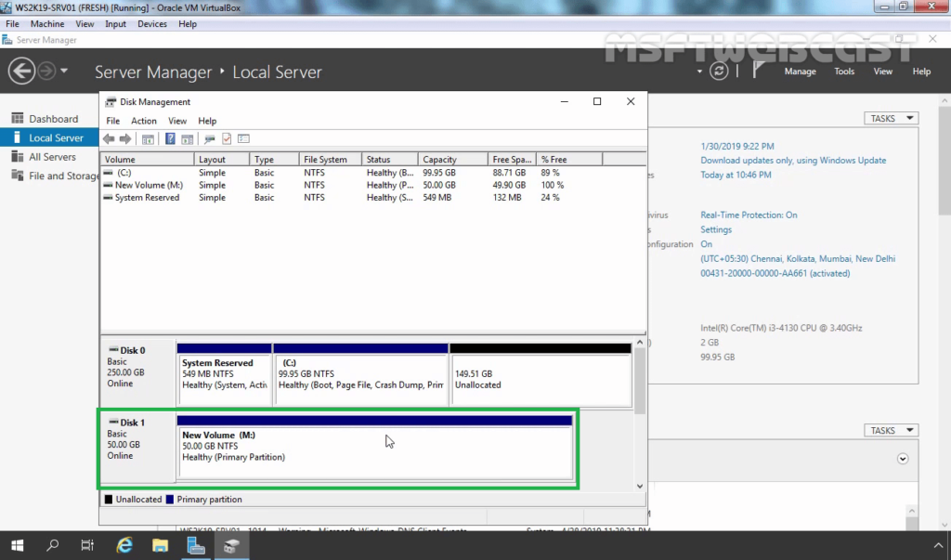Open dropdown arrow left of refresh icon

(699, 71)
